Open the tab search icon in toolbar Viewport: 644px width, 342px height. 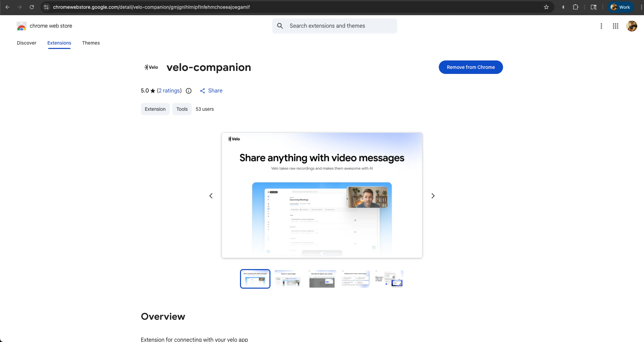[x=594, y=7]
